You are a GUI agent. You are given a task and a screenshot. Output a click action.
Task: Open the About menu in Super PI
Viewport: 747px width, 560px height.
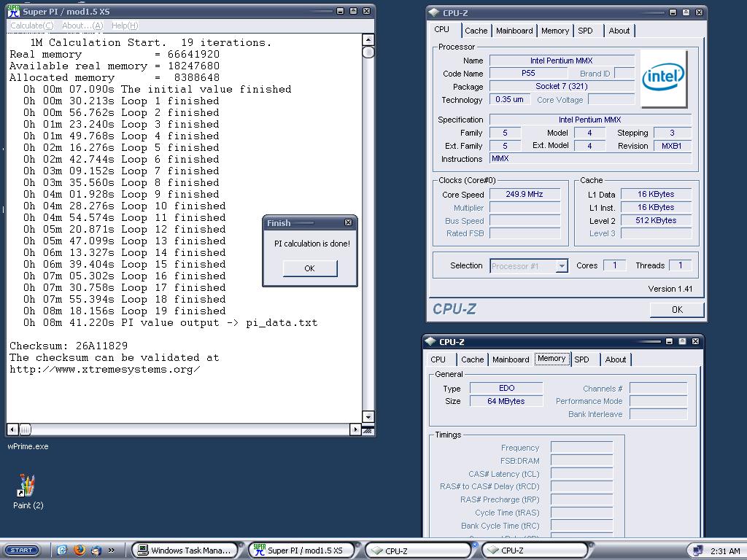(x=82, y=26)
